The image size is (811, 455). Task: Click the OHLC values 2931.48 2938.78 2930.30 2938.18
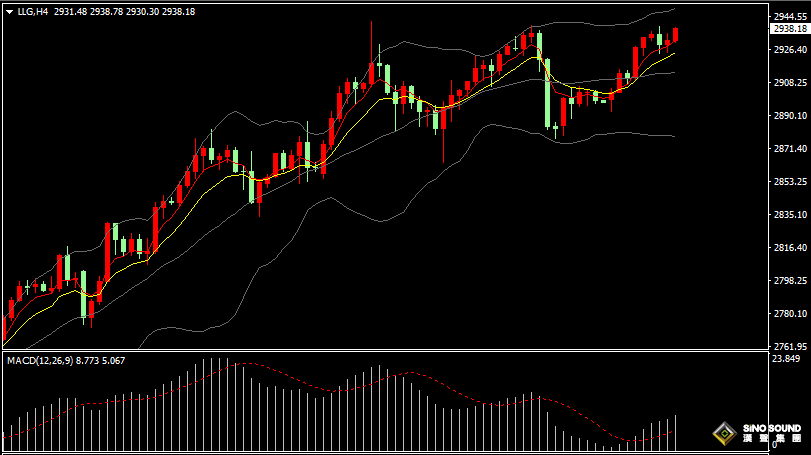point(125,11)
